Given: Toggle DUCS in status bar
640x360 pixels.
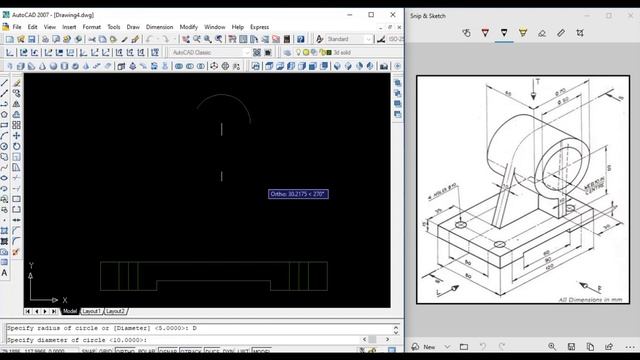Looking at the screenshot, I should (212, 351).
